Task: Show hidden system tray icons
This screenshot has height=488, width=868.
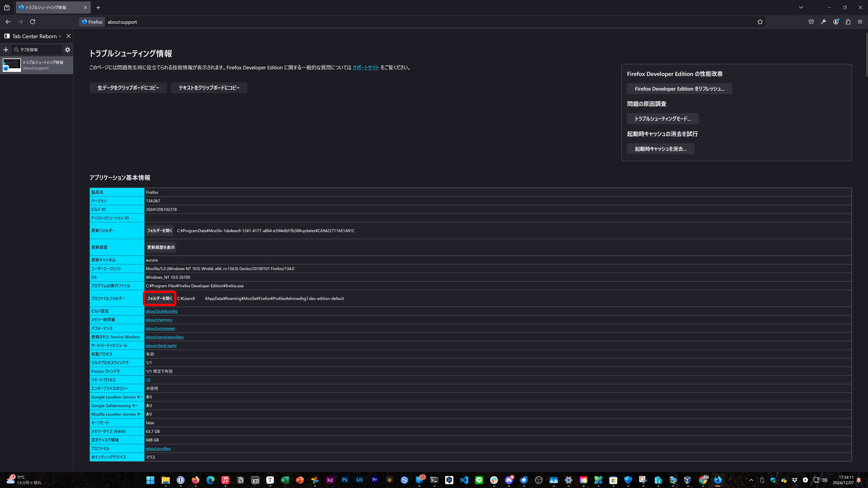Action: (x=751, y=480)
